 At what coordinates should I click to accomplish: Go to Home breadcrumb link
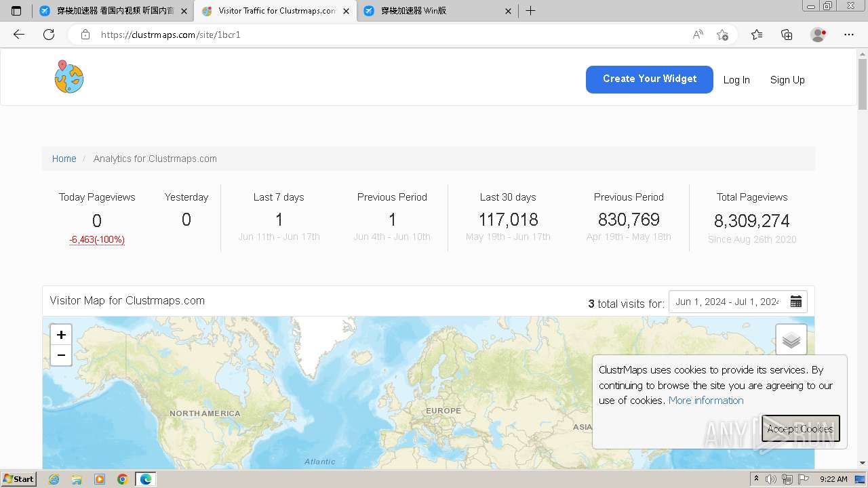64,159
